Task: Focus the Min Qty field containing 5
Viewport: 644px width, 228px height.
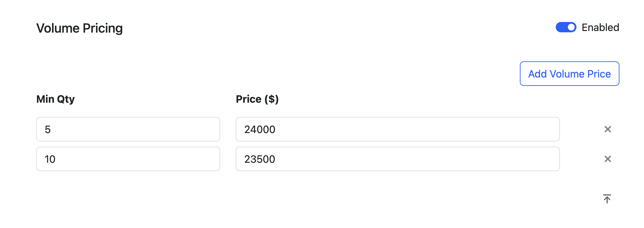Action: coord(128,129)
